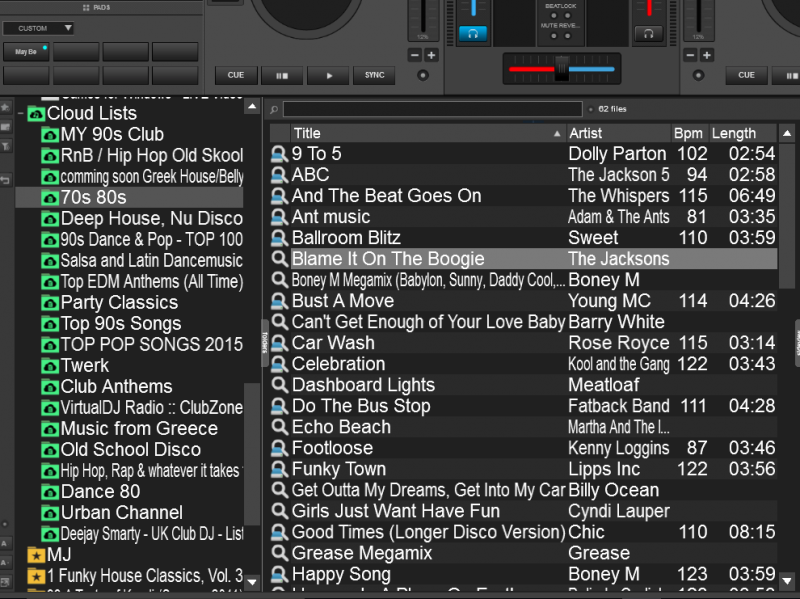Click the sort arrow in the Title column header
Viewport: 800px width, 599px height.
click(x=557, y=134)
